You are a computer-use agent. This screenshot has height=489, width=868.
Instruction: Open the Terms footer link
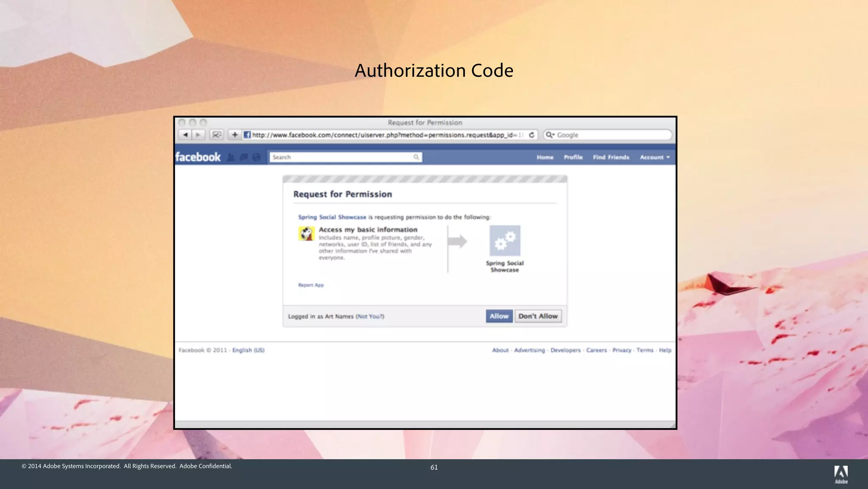tap(645, 350)
